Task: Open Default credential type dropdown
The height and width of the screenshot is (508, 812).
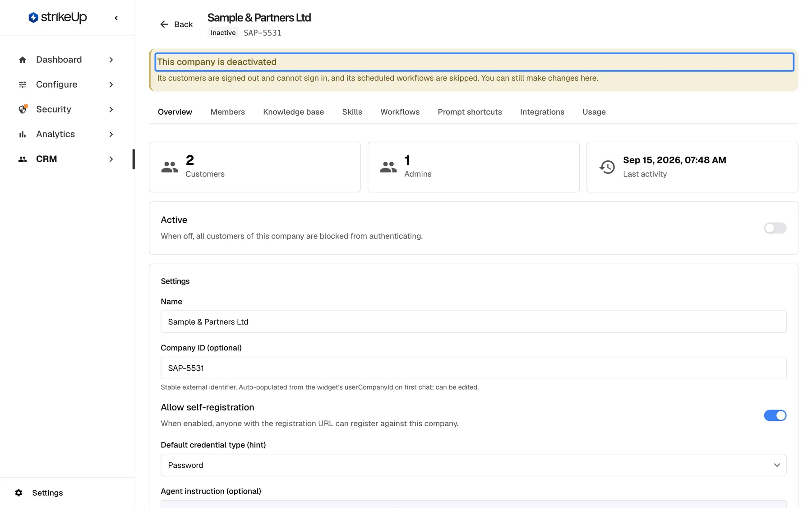Action: tap(473, 465)
